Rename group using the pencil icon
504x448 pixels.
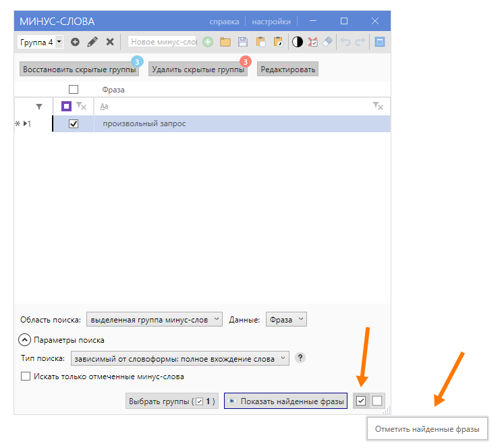(92, 42)
